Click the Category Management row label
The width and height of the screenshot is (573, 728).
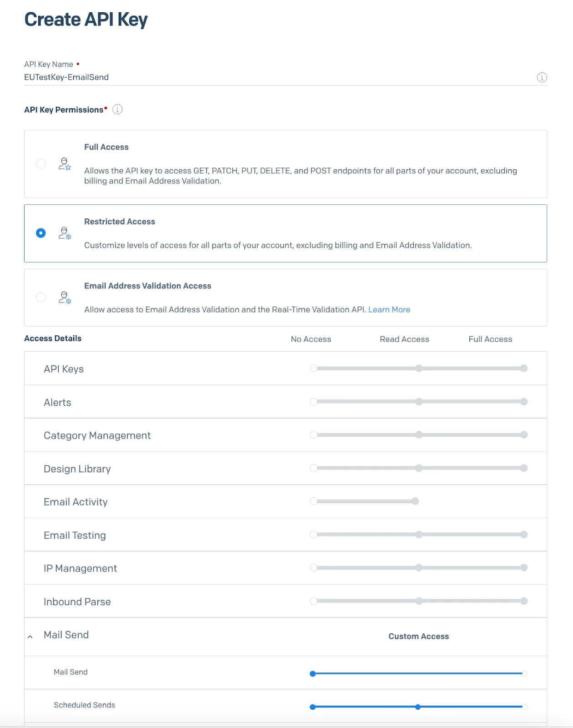click(x=97, y=435)
